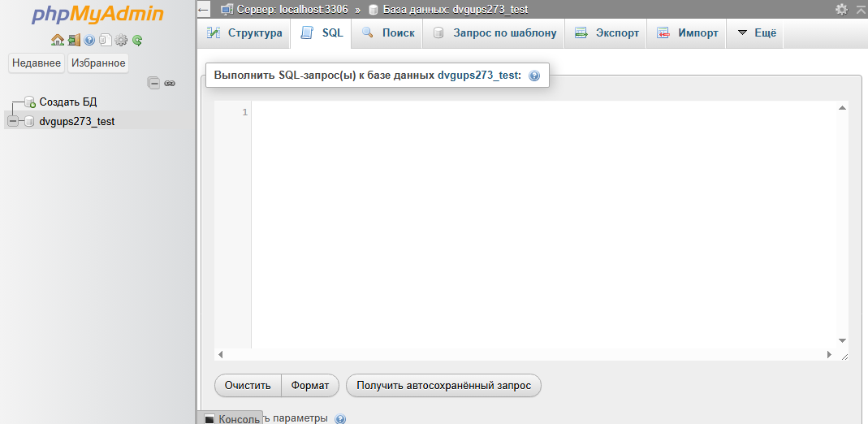Click inside the SQL query editor
The image size is (868, 424).
click(x=544, y=224)
